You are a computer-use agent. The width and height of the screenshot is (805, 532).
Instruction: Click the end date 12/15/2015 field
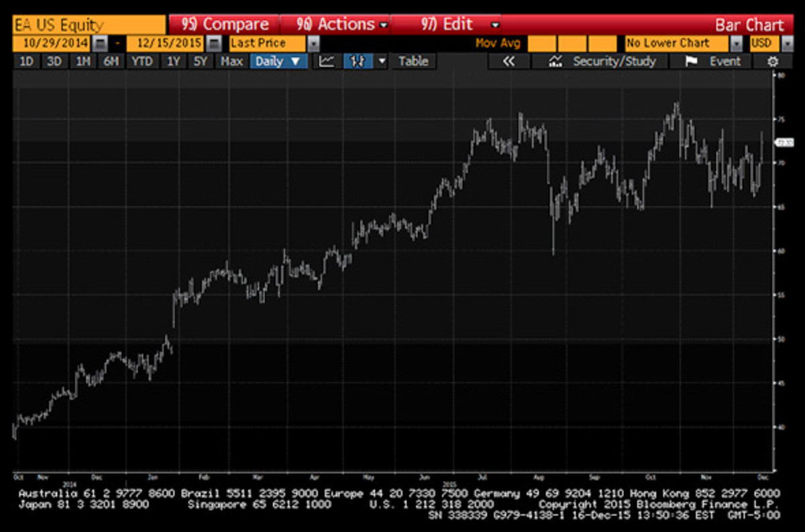point(164,44)
